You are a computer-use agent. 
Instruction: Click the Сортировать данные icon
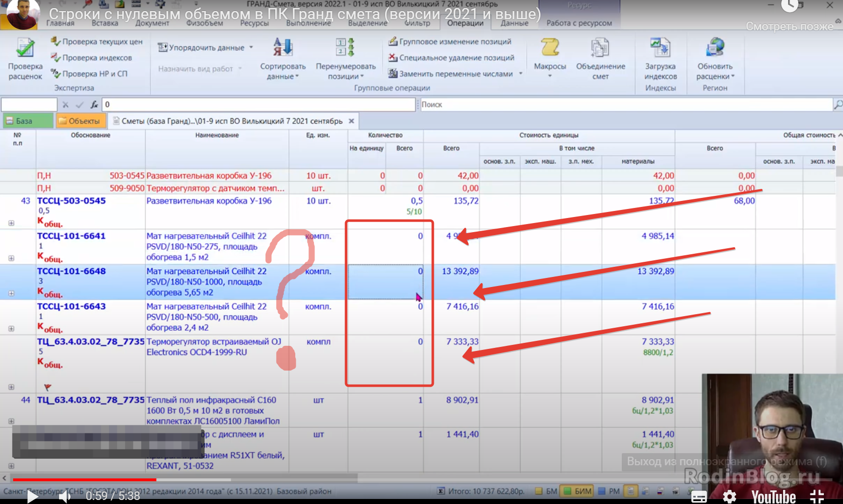click(283, 47)
